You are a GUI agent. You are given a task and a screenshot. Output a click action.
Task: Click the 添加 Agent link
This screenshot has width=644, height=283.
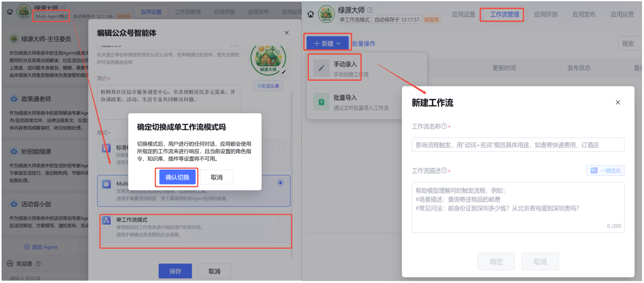pos(41,247)
